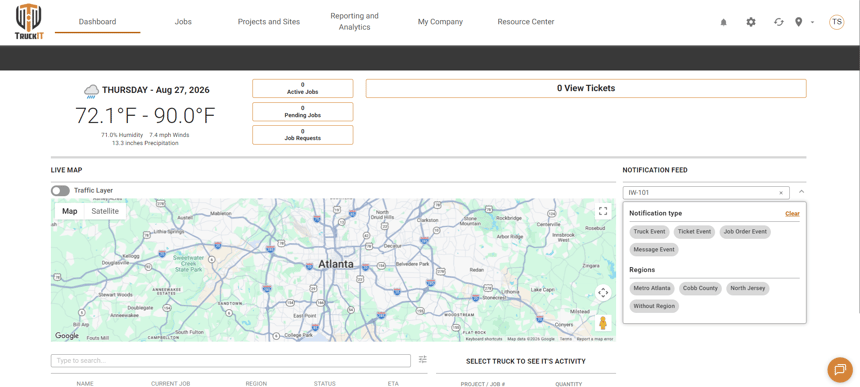
Task: Open the Jobs tab
Action: pyautogui.click(x=183, y=22)
